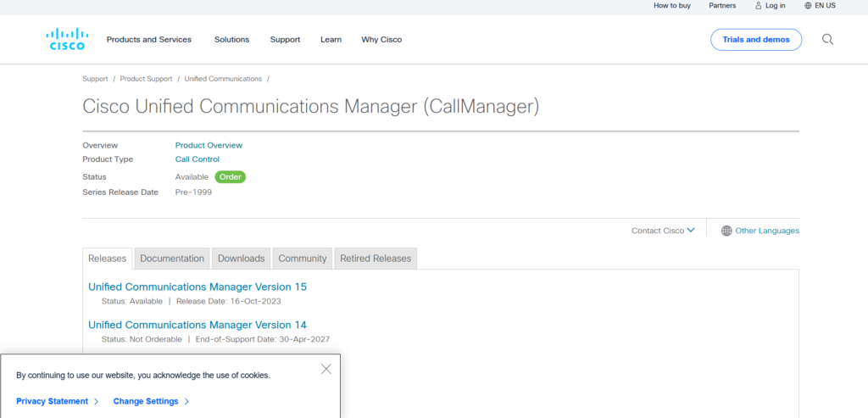Click the Product Support breadcrumb
This screenshot has width=868, height=418.
(146, 79)
